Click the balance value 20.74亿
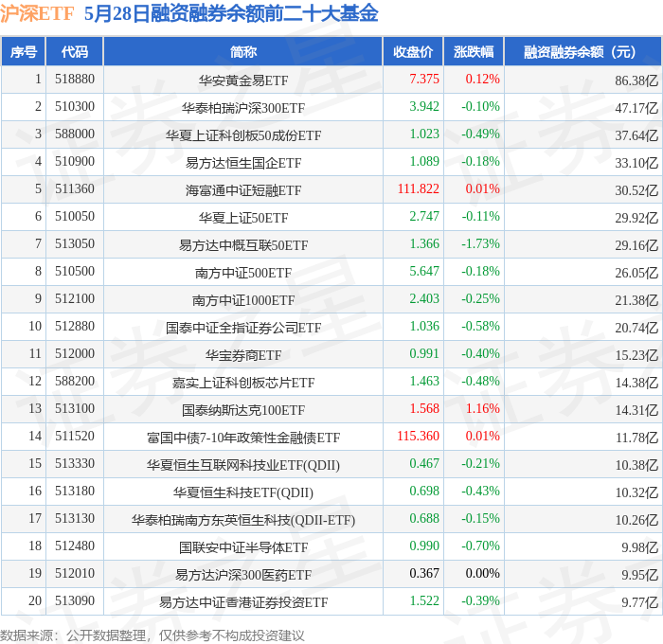This screenshot has width=663, height=644. (x=636, y=328)
